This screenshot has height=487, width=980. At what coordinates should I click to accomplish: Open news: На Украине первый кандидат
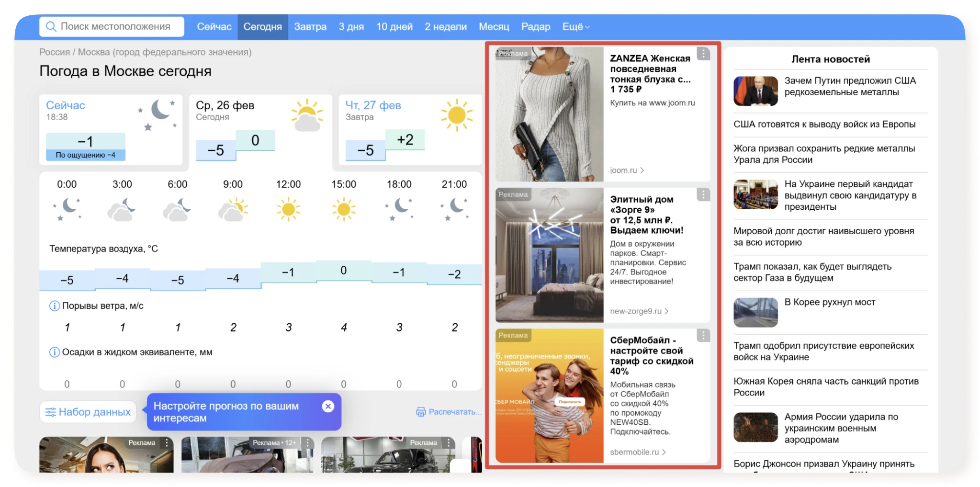coord(851,195)
